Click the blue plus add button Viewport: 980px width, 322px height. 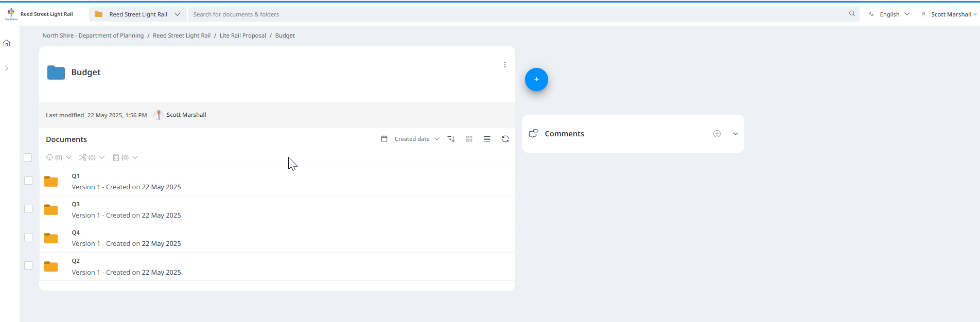click(536, 79)
